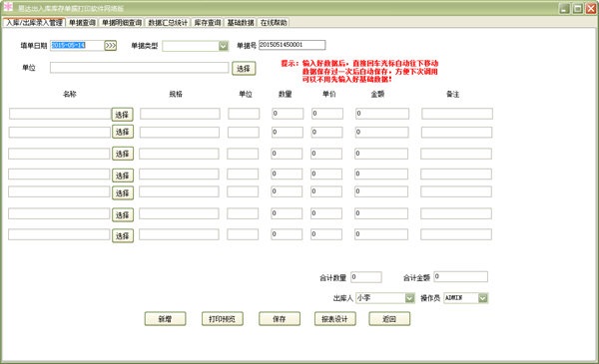Expand the 单据类型 dropdown

coord(223,46)
